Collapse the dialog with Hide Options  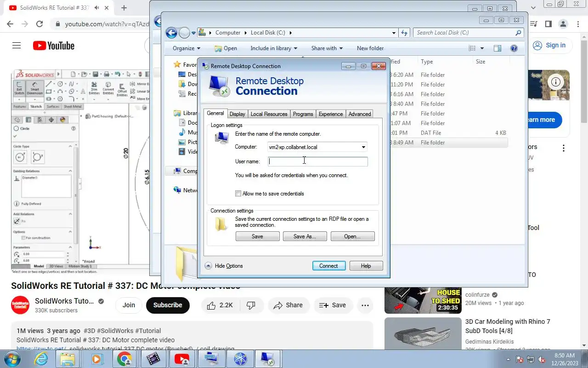click(224, 266)
